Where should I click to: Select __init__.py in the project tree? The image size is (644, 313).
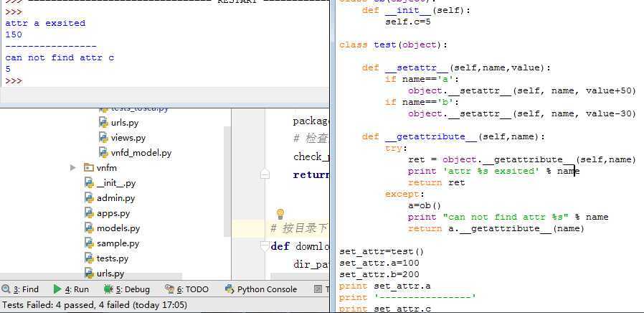pos(116,183)
